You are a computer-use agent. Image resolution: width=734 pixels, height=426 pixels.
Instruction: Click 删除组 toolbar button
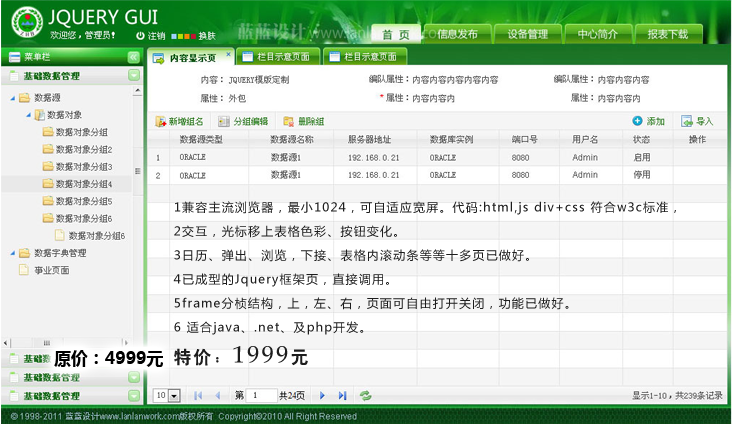[x=304, y=122]
